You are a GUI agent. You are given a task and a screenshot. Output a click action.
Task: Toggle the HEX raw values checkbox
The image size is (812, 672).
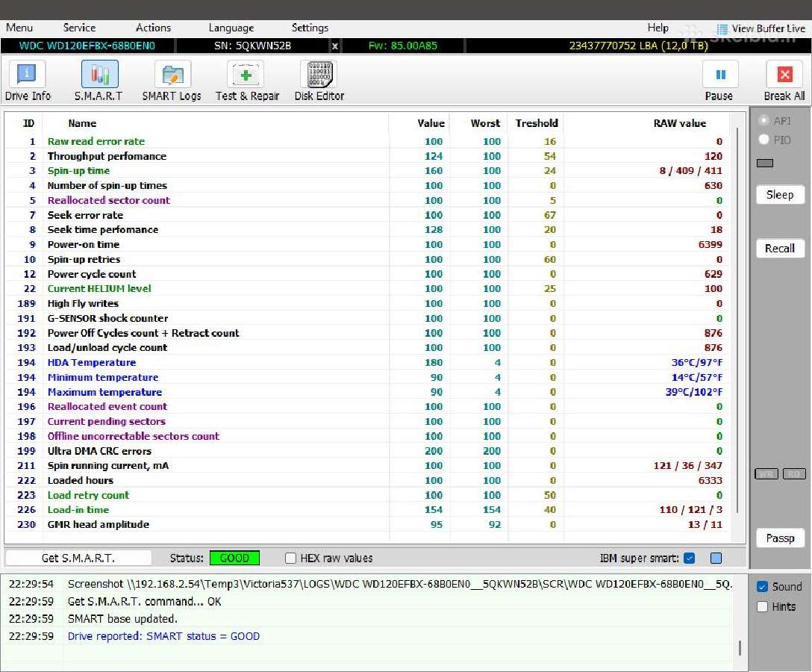[290, 558]
